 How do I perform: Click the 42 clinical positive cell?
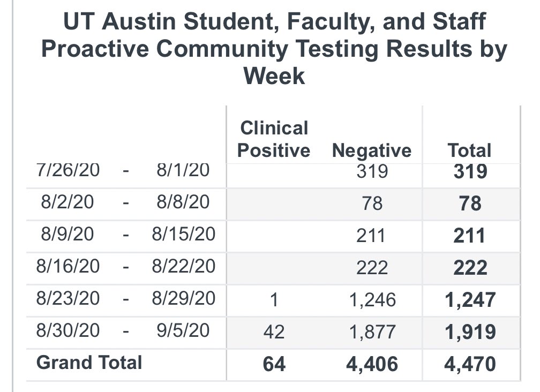[x=274, y=332]
